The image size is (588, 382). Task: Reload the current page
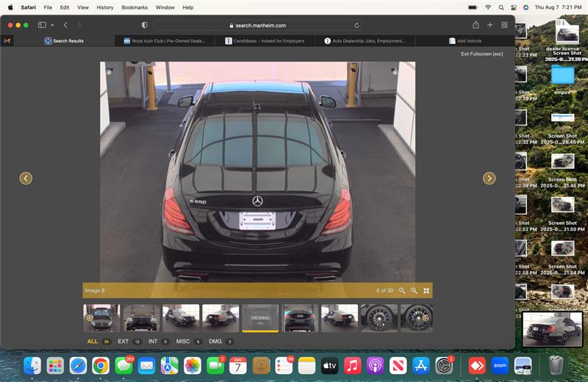click(356, 26)
